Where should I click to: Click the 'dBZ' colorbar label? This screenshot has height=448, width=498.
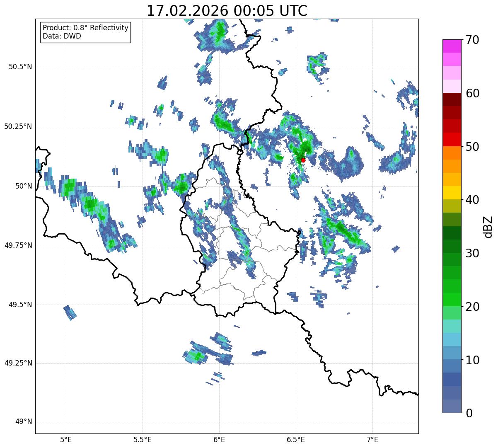point(488,226)
